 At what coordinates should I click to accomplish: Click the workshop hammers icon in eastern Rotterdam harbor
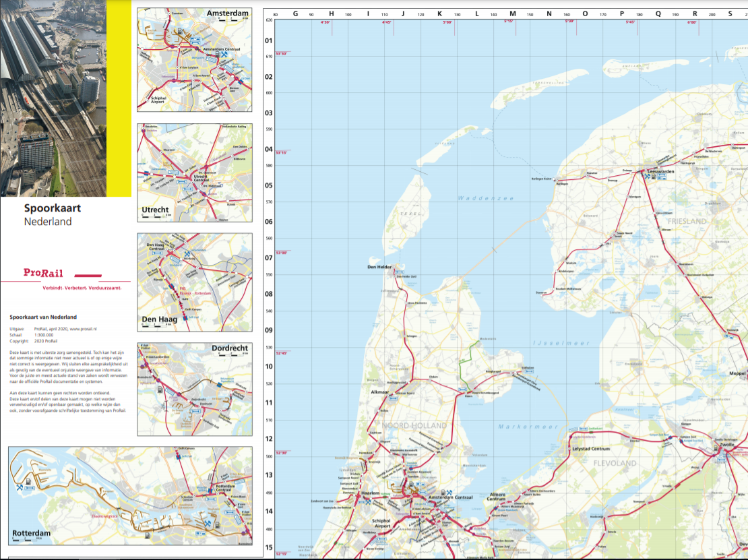(208, 525)
